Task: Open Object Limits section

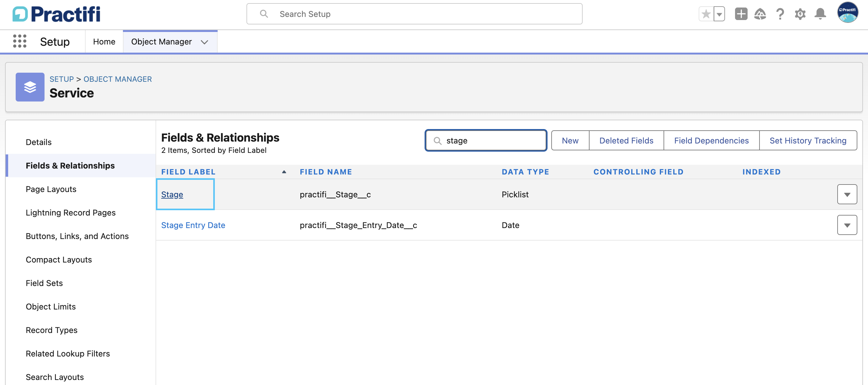Action: point(50,306)
